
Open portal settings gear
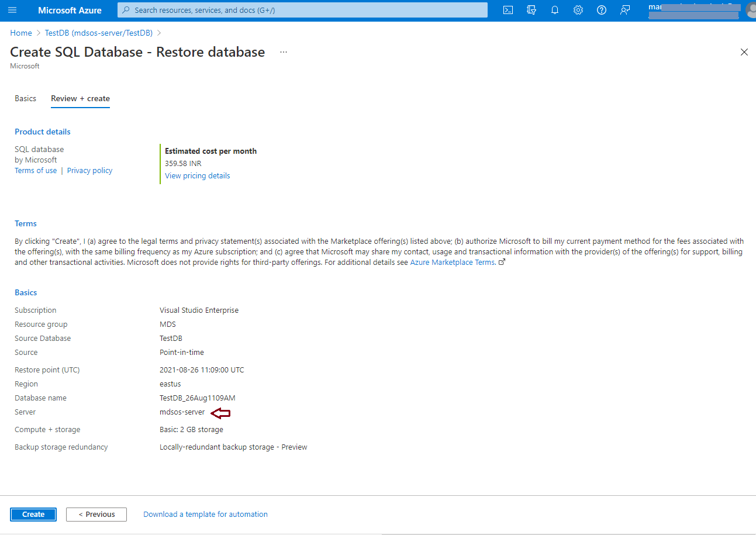coord(578,10)
